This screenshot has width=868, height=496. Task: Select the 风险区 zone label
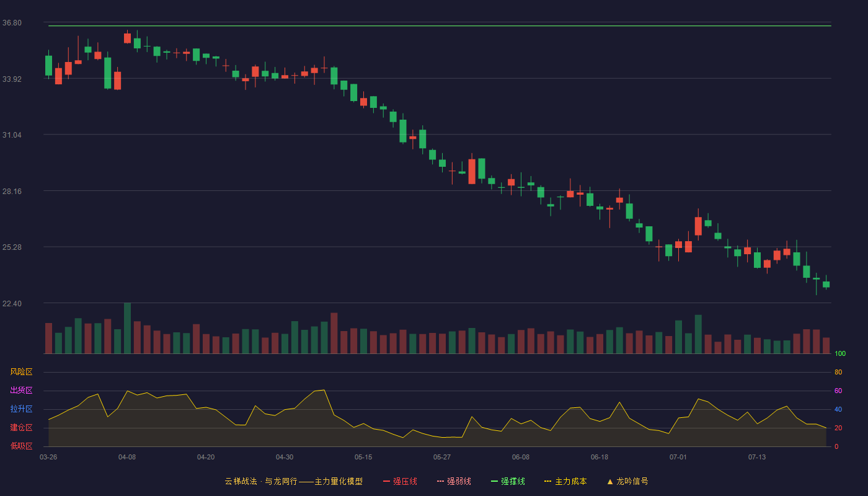[x=21, y=372]
